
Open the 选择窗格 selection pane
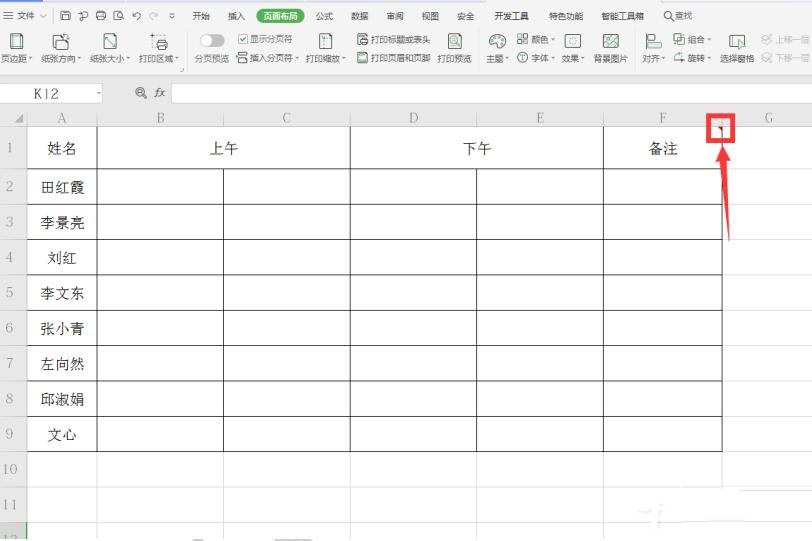[x=737, y=48]
